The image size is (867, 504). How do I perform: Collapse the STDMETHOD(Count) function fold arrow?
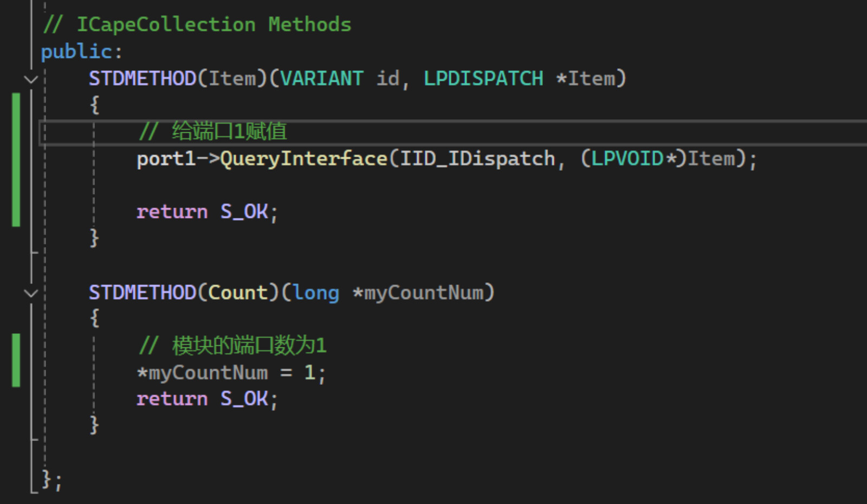tap(31, 293)
